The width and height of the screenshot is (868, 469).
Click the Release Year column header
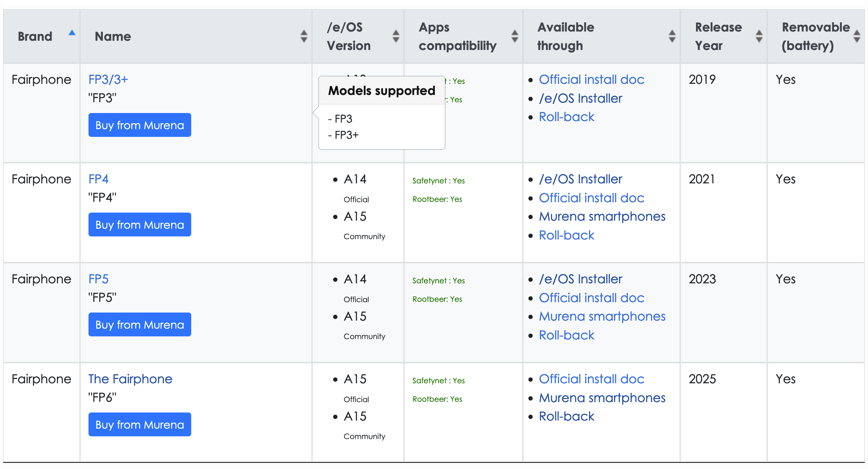tap(724, 37)
